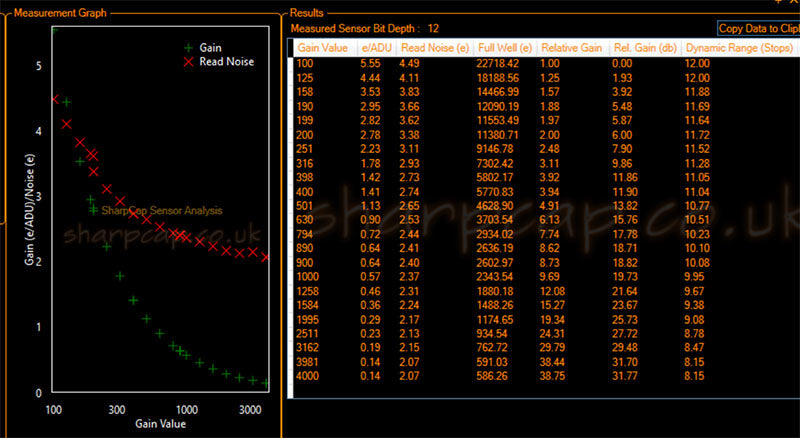The width and height of the screenshot is (800, 438).
Task: Select the Dynamic Range (Stops) column header
Action: coord(733,47)
